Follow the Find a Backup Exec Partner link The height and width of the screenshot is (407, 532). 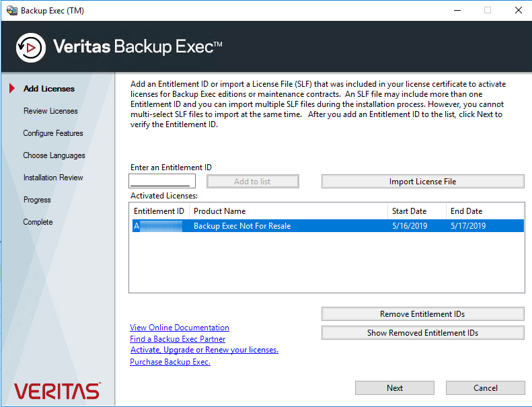pyautogui.click(x=178, y=339)
